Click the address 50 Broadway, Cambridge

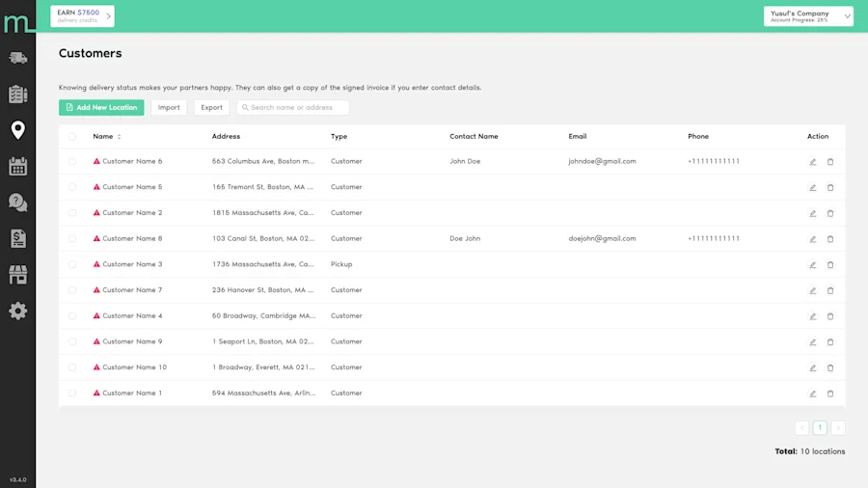coord(263,315)
